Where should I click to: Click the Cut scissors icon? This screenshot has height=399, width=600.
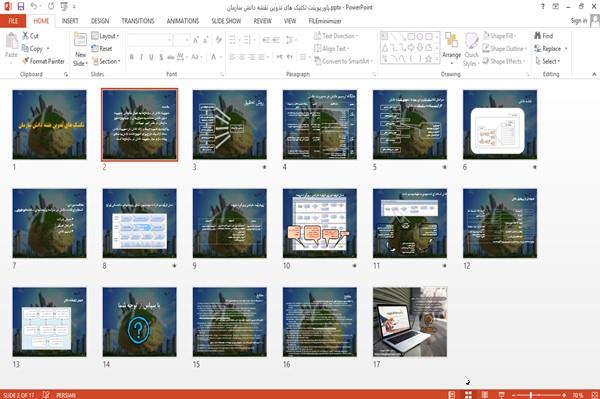click(26, 36)
